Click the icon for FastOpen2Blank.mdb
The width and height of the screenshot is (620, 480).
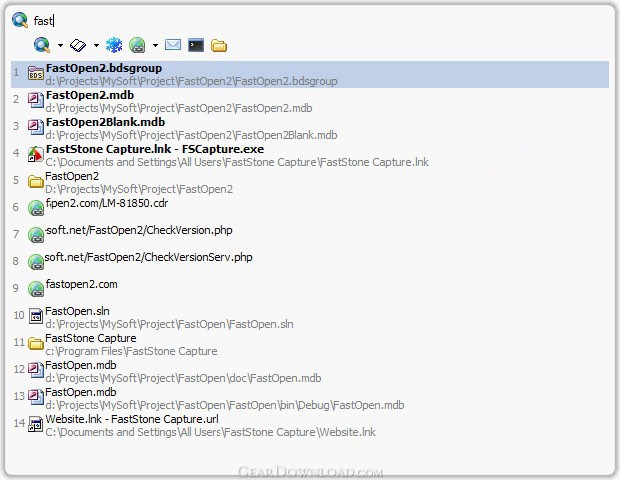[36, 127]
